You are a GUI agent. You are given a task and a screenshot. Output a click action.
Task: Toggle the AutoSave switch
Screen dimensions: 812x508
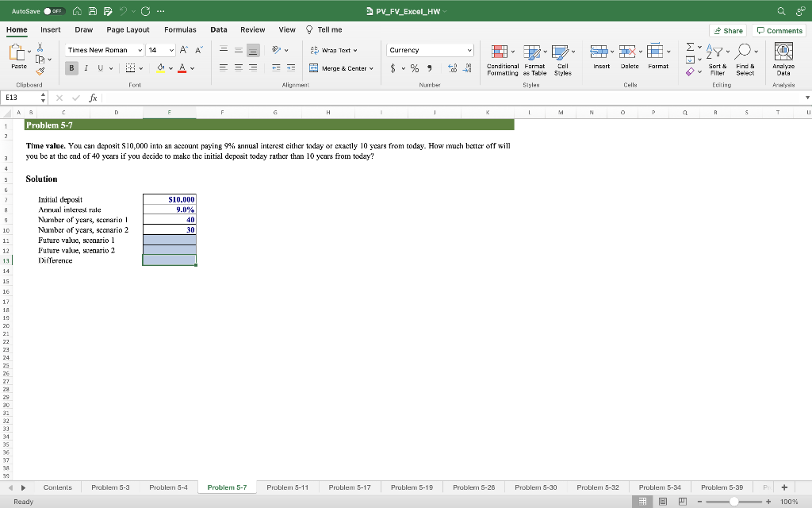pyautogui.click(x=53, y=11)
